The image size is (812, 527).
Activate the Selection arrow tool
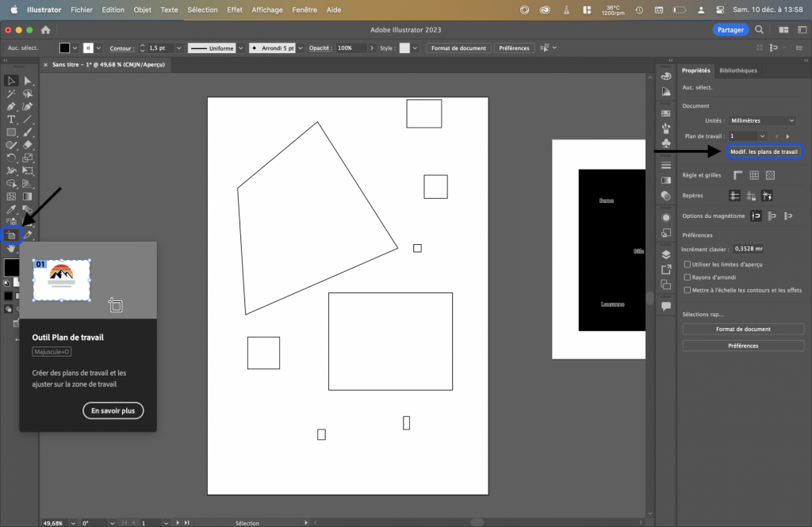(x=11, y=81)
